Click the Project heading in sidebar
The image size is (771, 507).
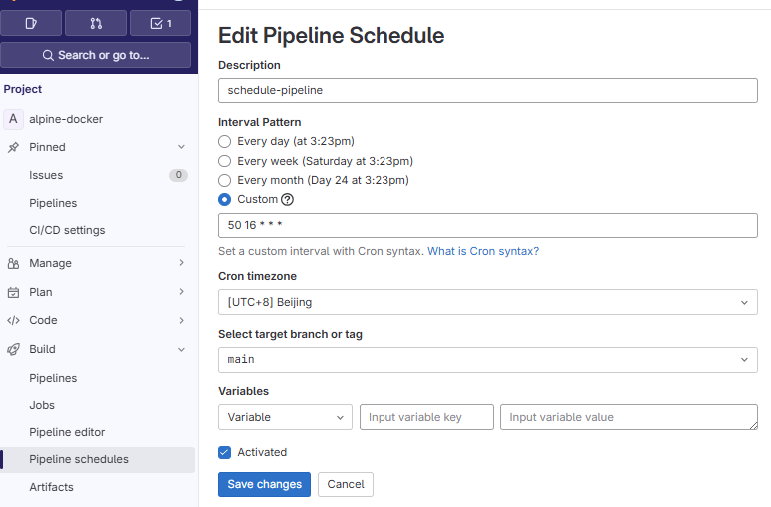[23, 89]
